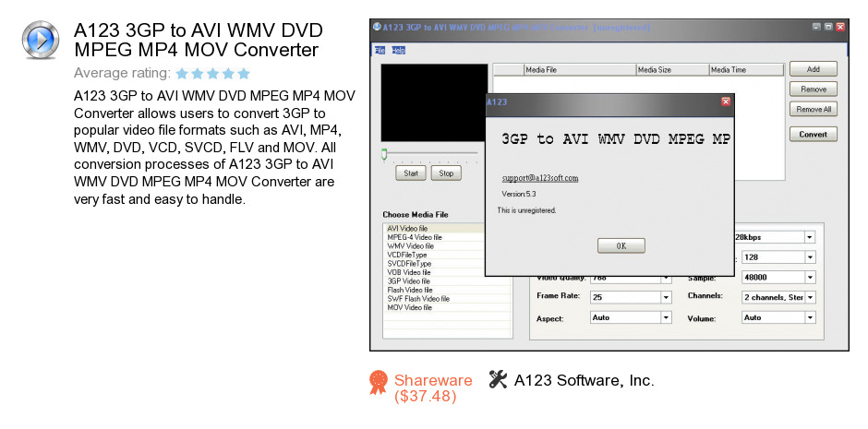Screen dimensions: 868x429
Task: Click the Choose Media File label
Action: click(x=416, y=214)
